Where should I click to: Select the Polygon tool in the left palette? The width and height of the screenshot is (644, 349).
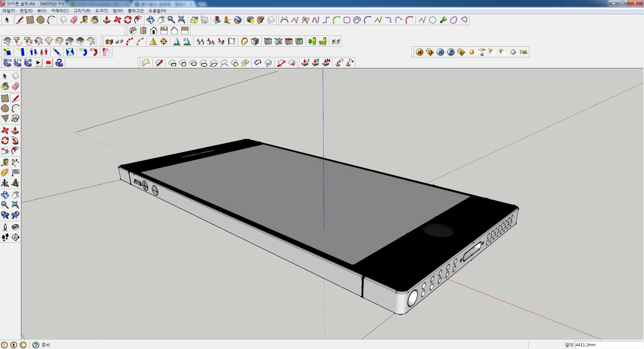pos(5,118)
